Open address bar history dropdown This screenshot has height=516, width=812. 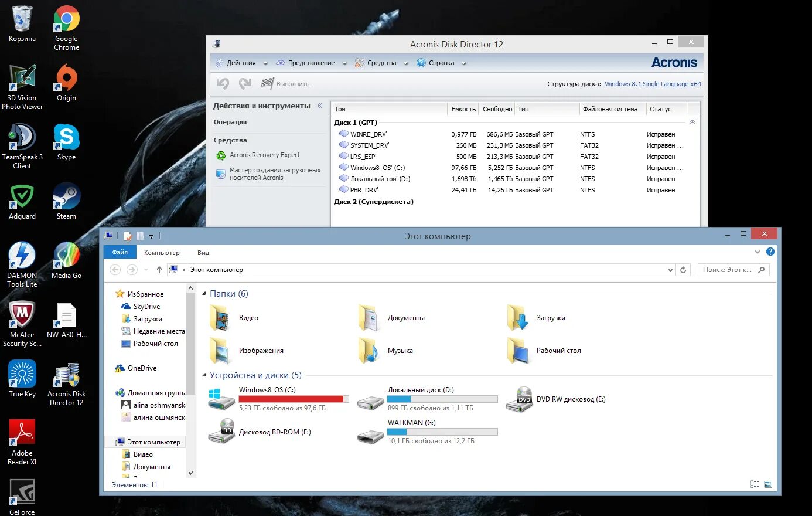pos(670,270)
